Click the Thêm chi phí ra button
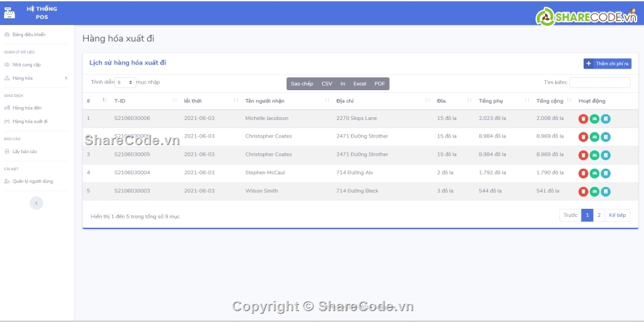Viewport: 644px width, 322px height. click(607, 64)
